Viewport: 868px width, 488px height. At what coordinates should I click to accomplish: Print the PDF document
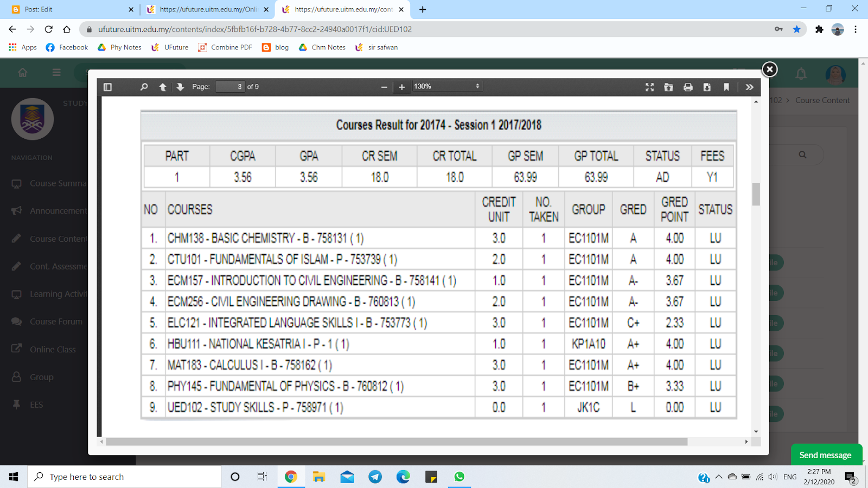coord(688,87)
